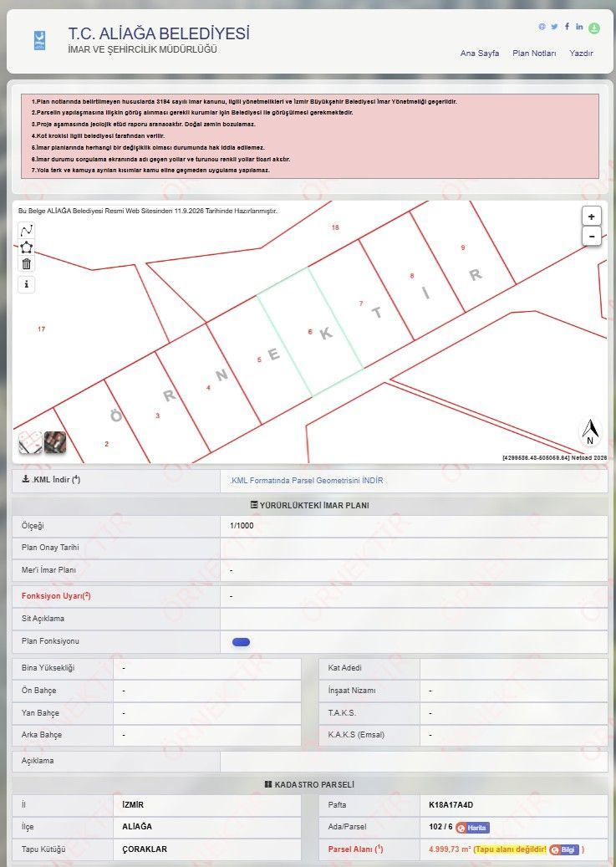Click parcel number 18 on the map

coord(335,227)
